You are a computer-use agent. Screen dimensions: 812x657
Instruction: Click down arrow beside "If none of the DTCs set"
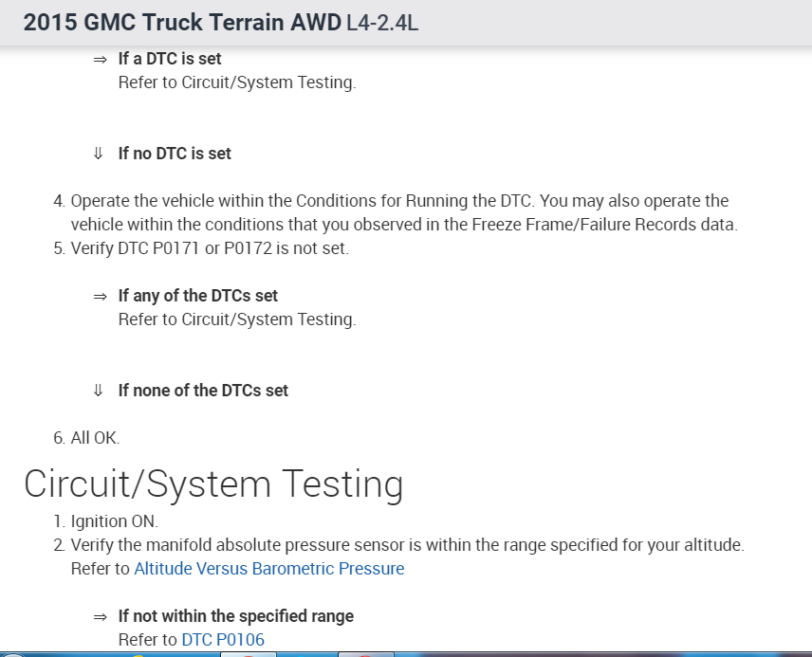(x=99, y=391)
